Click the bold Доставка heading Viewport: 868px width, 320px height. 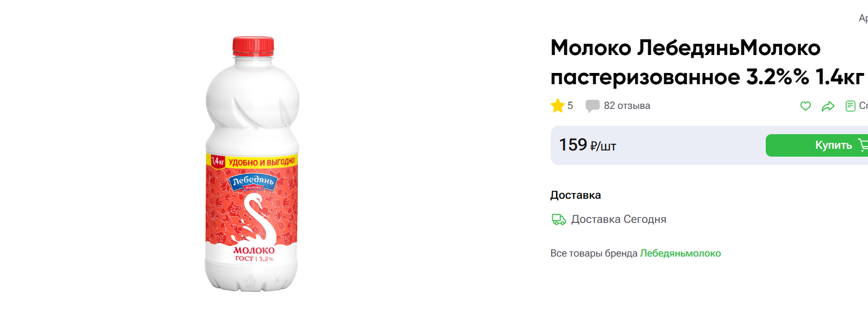[x=575, y=195]
